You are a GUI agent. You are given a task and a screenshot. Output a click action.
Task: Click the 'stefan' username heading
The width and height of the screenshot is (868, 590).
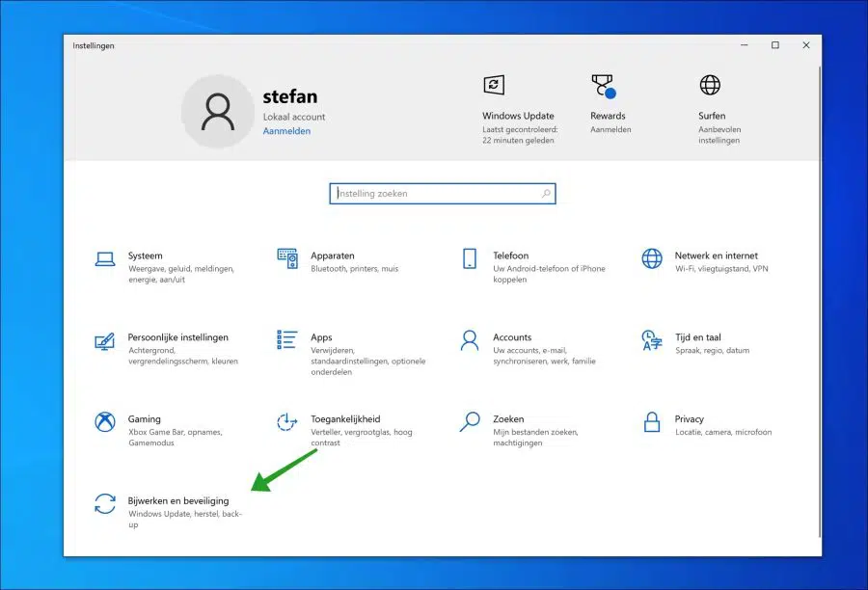(x=290, y=96)
